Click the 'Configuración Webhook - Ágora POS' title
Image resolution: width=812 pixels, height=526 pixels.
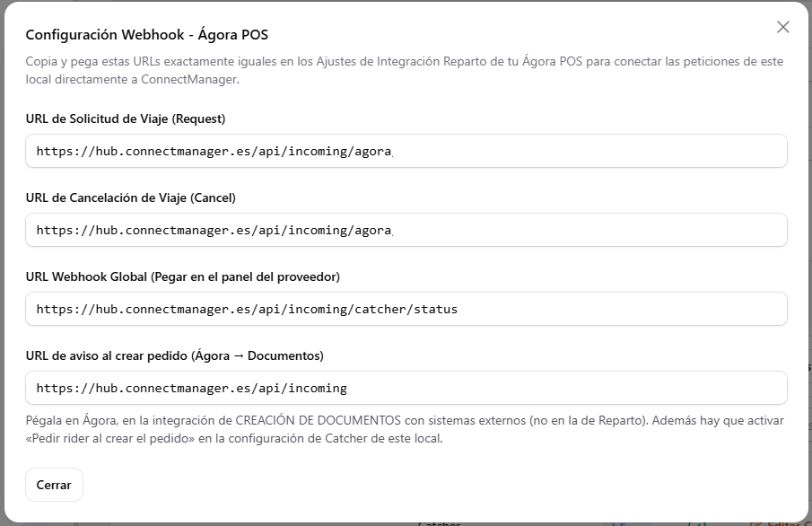coord(147,35)
